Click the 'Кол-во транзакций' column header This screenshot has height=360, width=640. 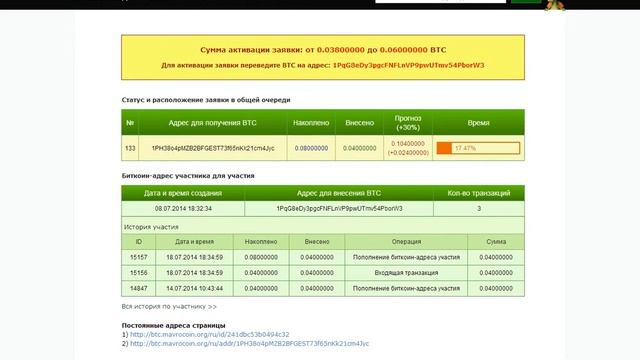click(479, 193)
